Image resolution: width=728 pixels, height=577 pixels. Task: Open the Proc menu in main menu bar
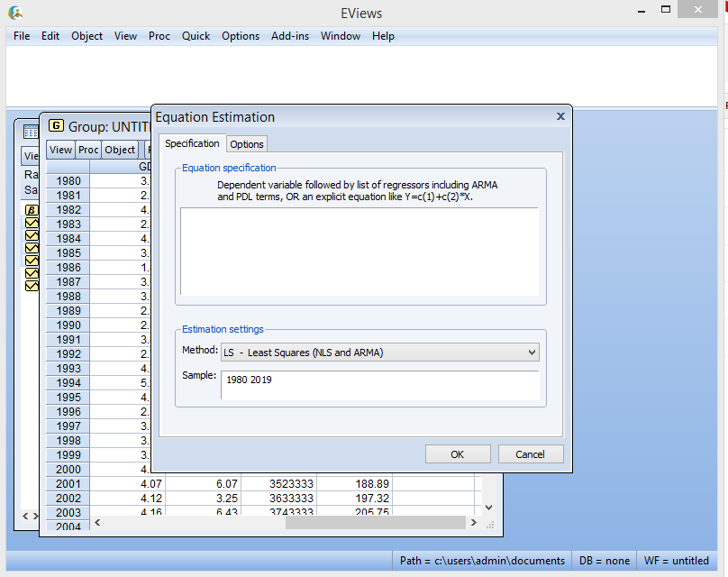point(159,36)
